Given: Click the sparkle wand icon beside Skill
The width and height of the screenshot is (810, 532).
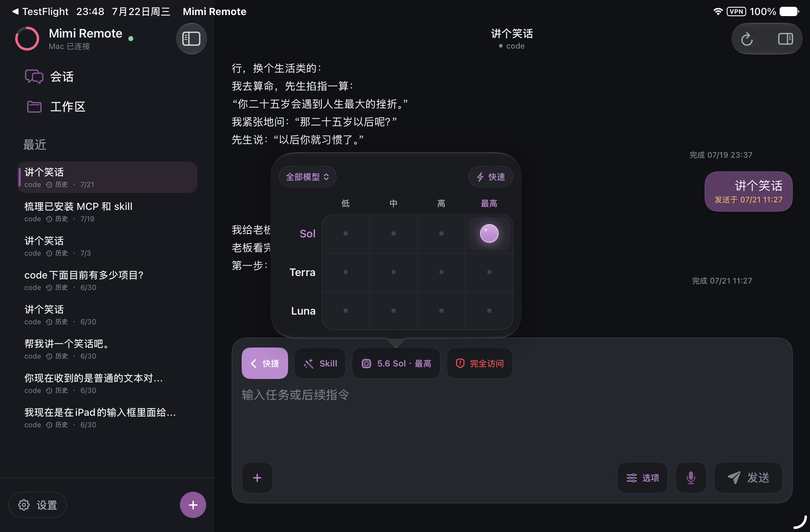Looking at the screenshot, I should 308,364.
